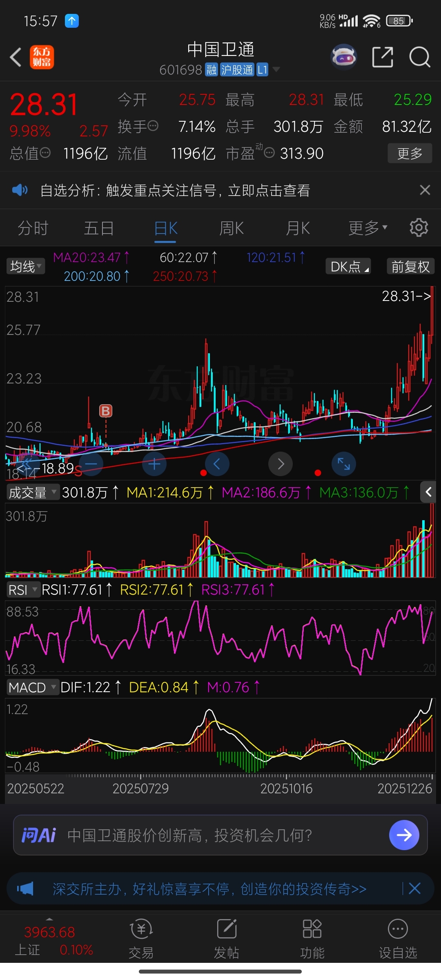
Task: Open the 成交量 indicator dropdown
Action: point(33,492)
